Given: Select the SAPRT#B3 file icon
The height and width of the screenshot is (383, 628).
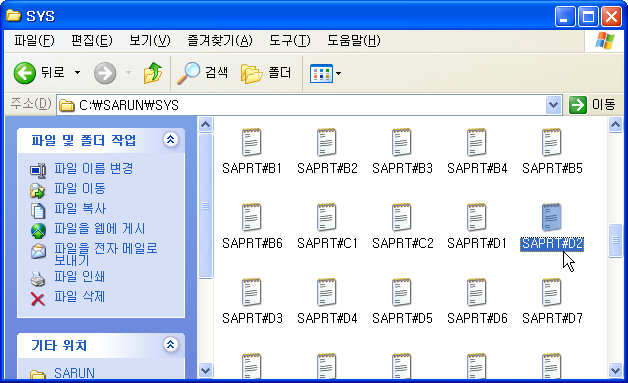Looking at the screenshot, I should (402, 142).
